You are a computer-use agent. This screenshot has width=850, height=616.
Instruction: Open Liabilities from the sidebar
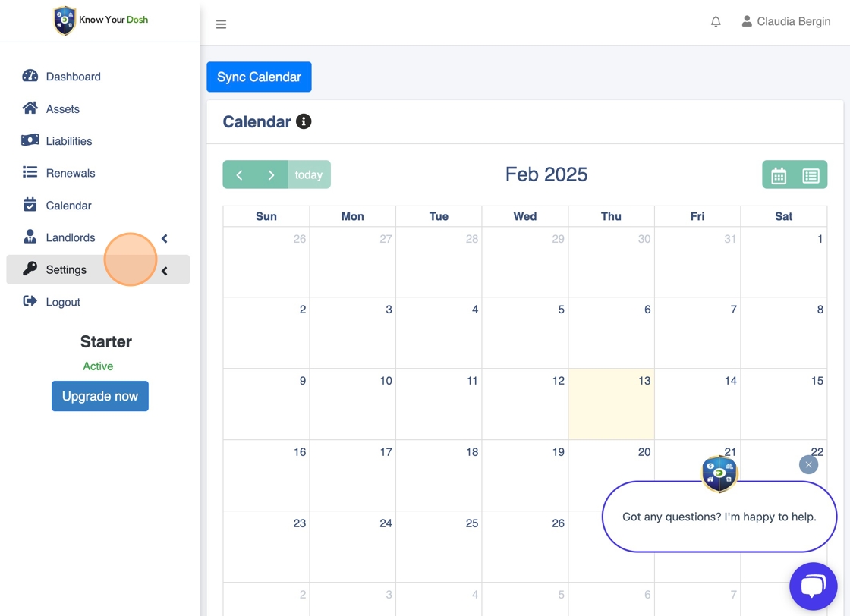(68, 141)
